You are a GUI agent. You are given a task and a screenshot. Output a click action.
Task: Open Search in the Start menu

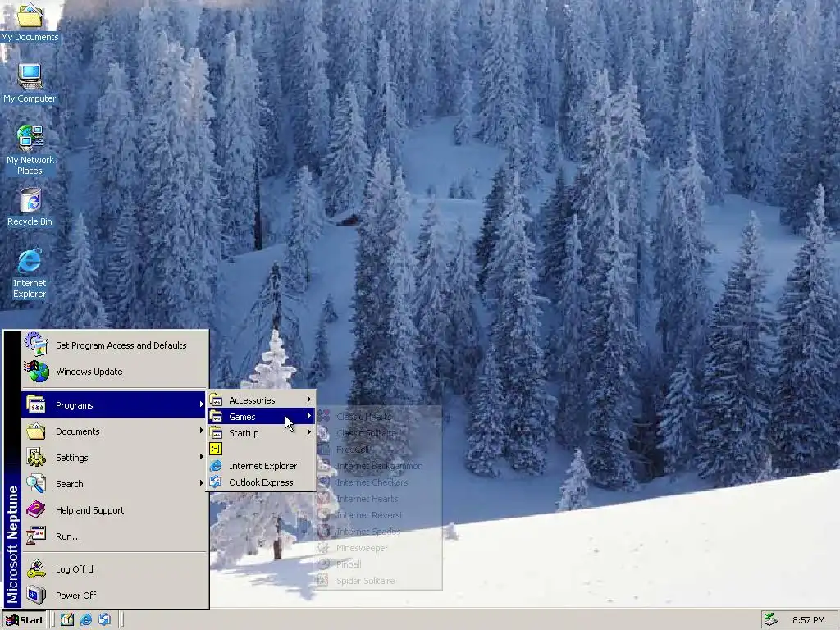[114, 484]
